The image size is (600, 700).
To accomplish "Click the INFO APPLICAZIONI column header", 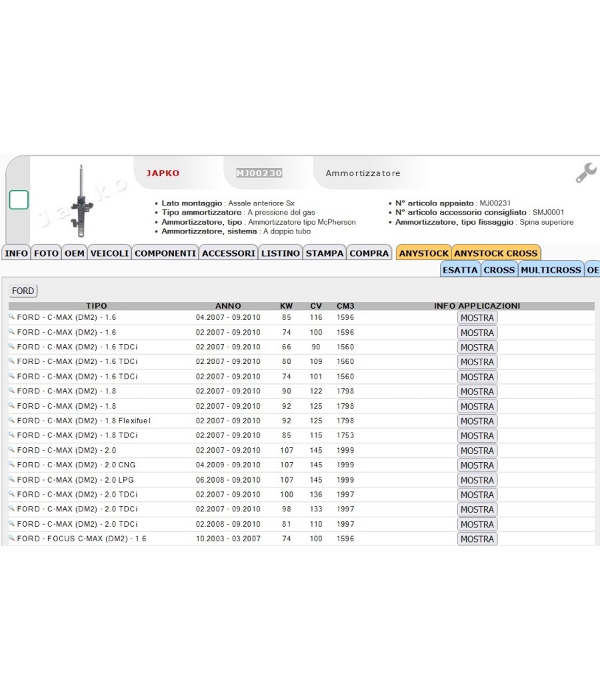I will 477,306.
